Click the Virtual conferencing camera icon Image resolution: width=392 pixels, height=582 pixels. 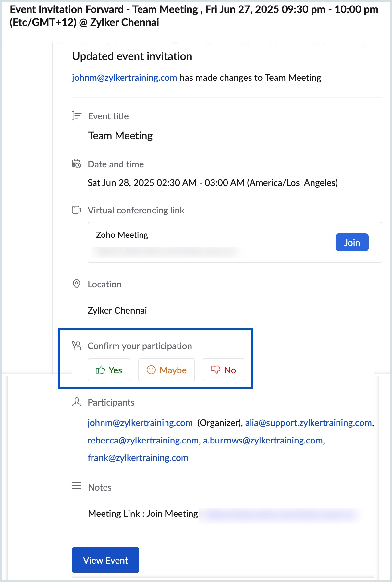(x=76, y=210)
